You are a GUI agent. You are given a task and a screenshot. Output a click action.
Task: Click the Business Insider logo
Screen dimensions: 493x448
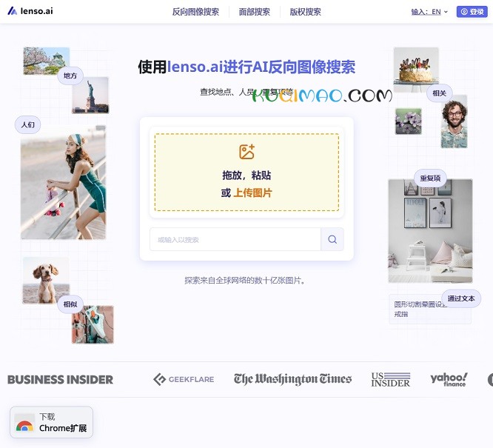(x=61, y=380)
